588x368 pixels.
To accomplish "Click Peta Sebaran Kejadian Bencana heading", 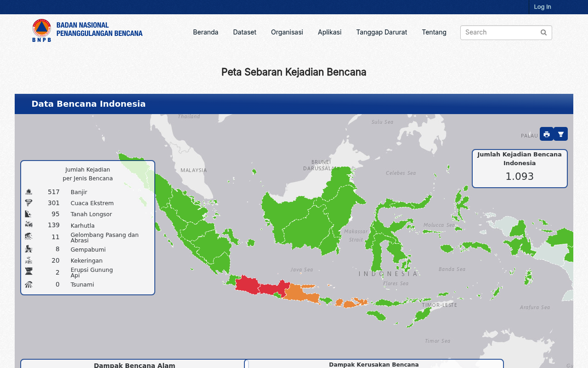I will [x=294, y=72].
